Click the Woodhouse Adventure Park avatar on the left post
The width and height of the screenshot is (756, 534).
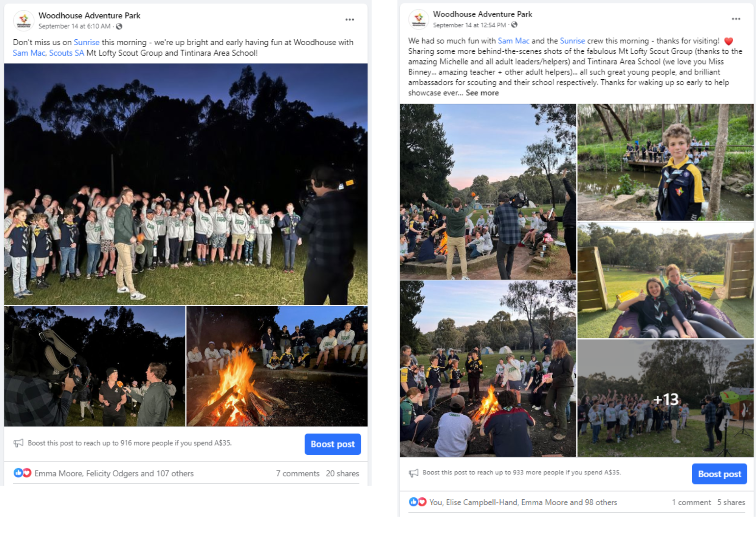(x=23, y=20)
